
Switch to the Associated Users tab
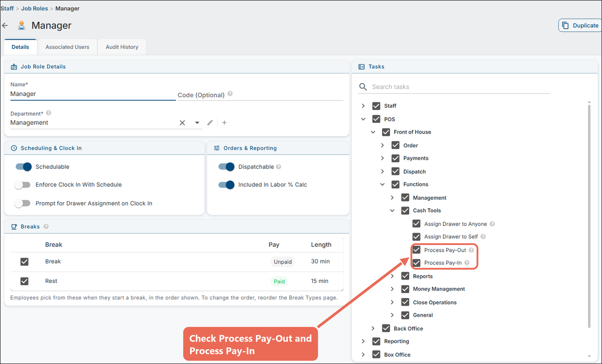[x=67, y=47]
